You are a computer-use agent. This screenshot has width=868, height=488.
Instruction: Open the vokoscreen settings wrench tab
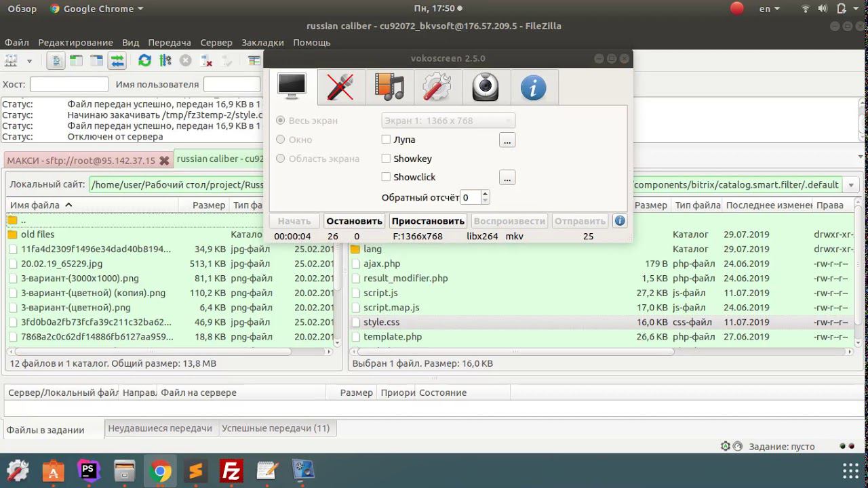coord(437,87)
